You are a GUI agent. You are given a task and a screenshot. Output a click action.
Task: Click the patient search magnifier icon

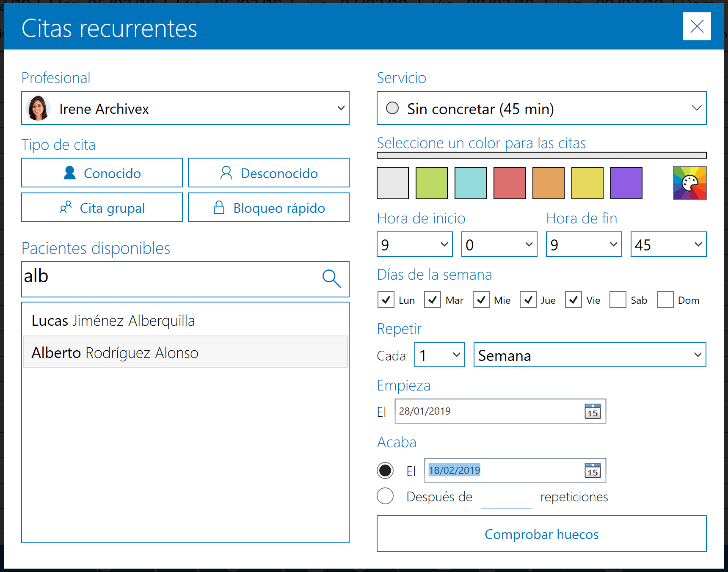click(x=332, y=279)
